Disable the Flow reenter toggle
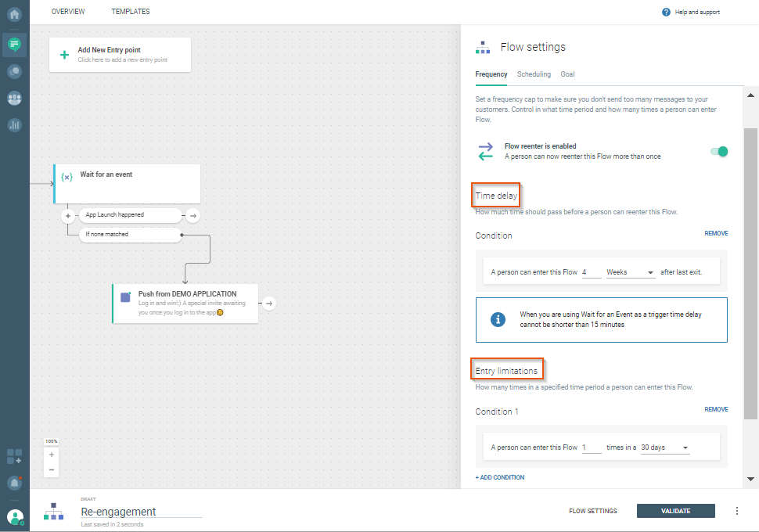The image size is (759, 532). click(x=719, y=151)
